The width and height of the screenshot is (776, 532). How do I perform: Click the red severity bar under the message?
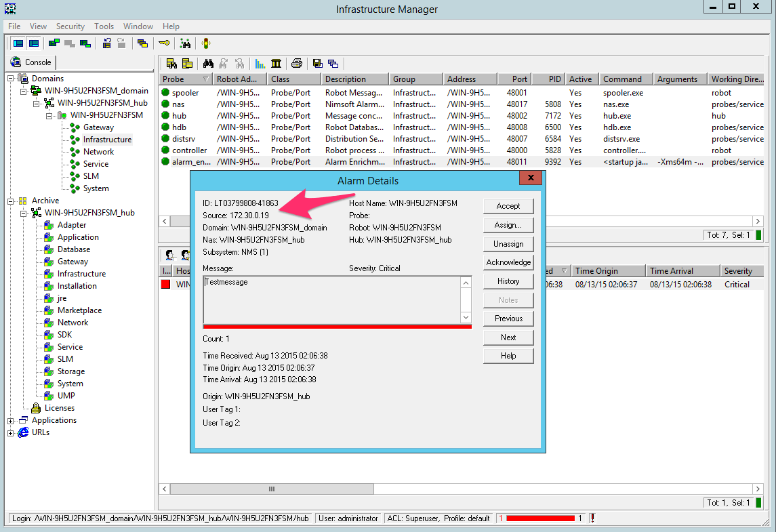(337, 326)
